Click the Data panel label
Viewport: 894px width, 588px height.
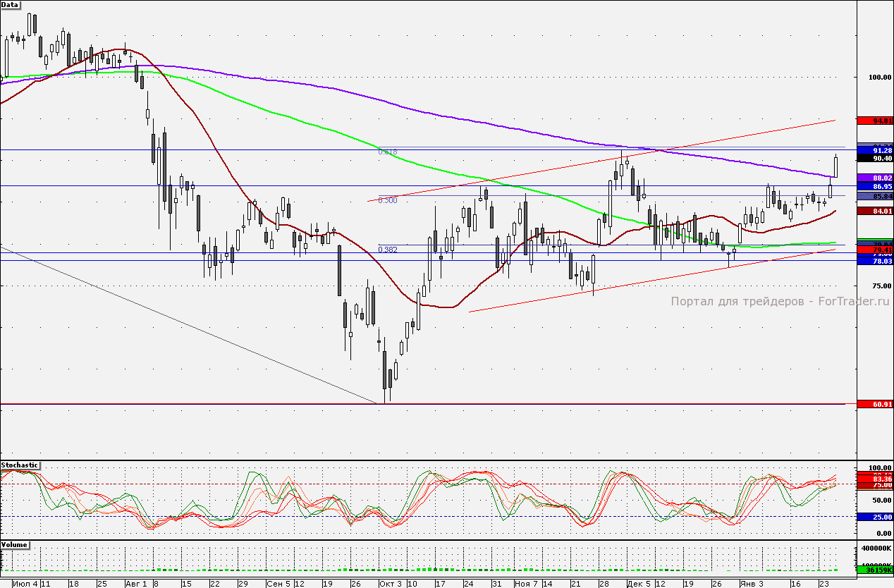point(10,4)
